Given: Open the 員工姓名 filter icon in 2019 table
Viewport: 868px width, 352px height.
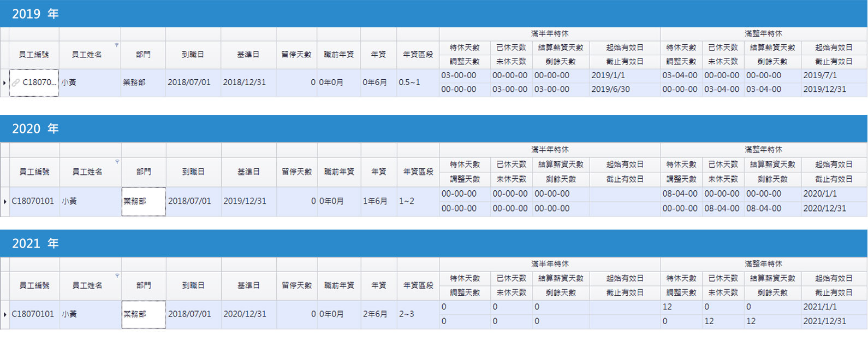Looking at the screenshot, I should (116, 45).
